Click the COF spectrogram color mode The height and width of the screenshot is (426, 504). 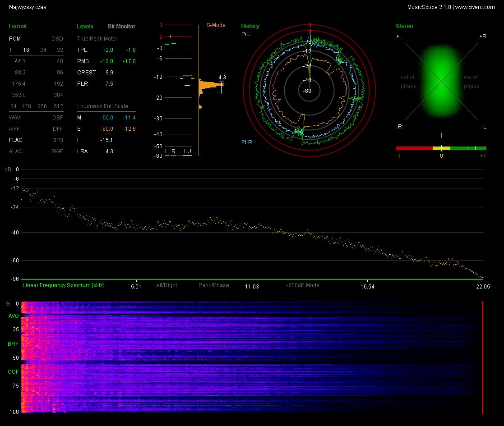(x=13, y=371)
